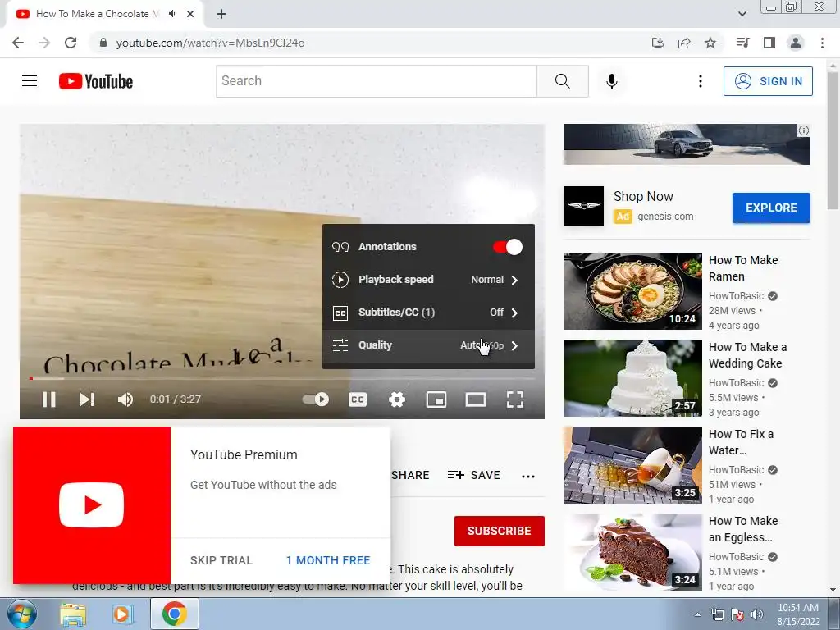Toggle Chrome side panel
This screenshot has width=840, height=630.
click(x=769, y=43)
